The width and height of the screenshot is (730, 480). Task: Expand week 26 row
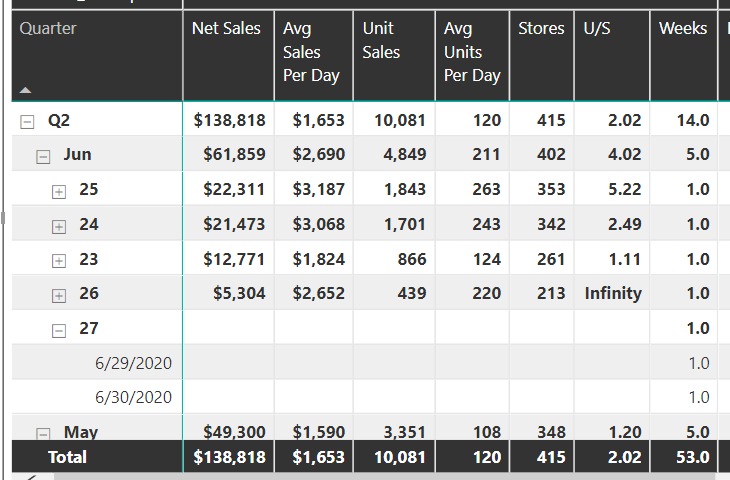59,295
